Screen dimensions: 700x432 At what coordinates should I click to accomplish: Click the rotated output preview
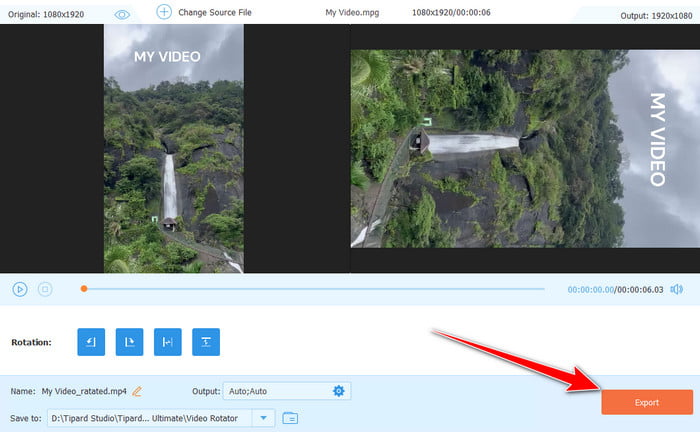pos(525,148)
